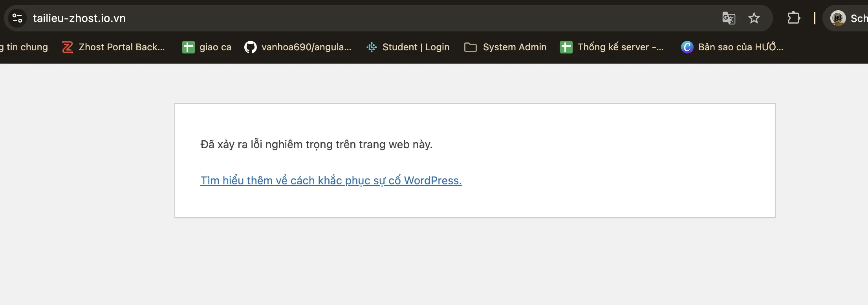Click the GitHub icon for vanhoa690 bookmark
868x305 pixels.
click(x=250, y=47)
